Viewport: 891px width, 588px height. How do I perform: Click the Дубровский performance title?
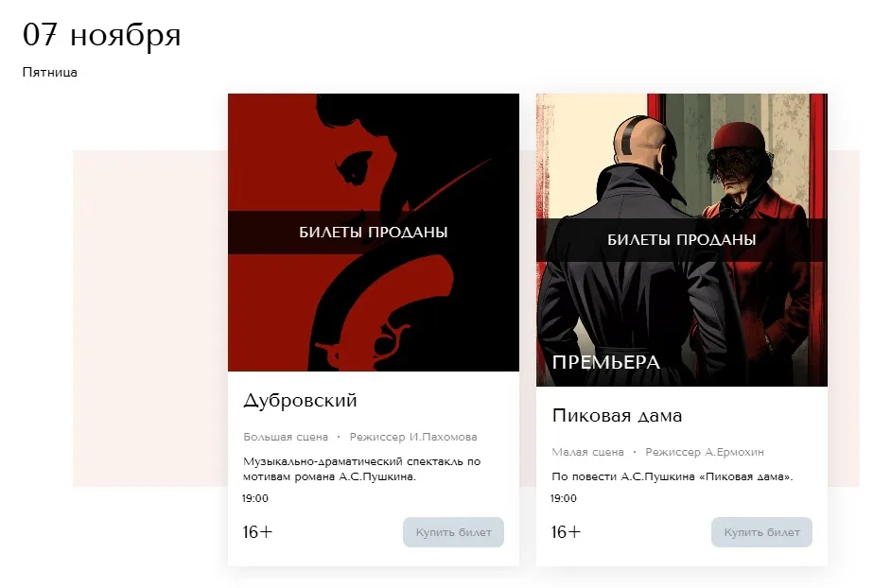coord(300,401)
